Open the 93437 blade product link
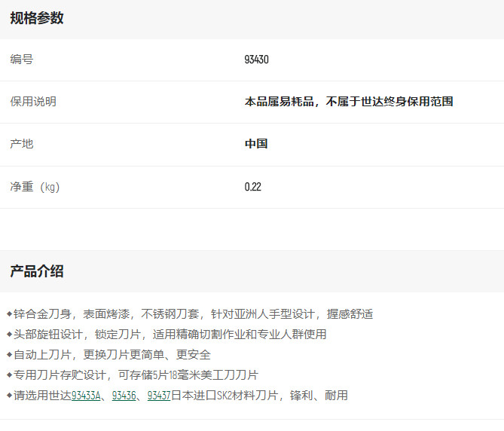The width and height of the screenshot is (504, 431). [158, 396]
